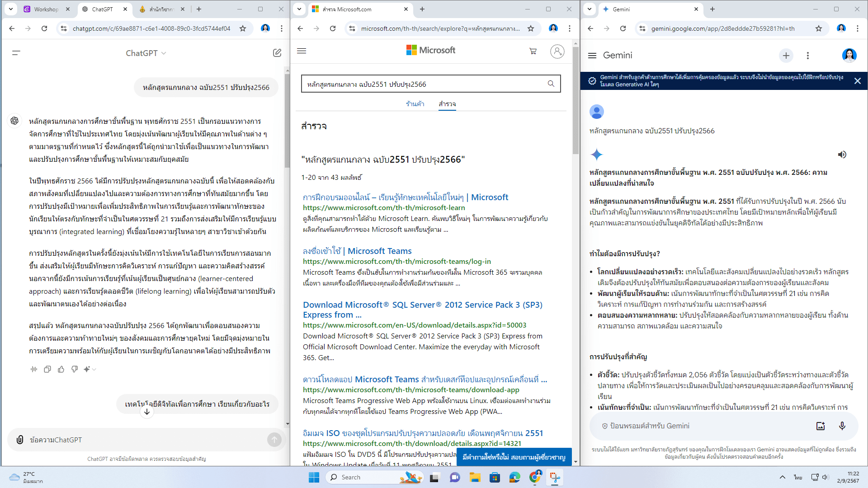Click the attach file paperclip icon in ChatGPT

pyautogui.click(x=20, y=440)
